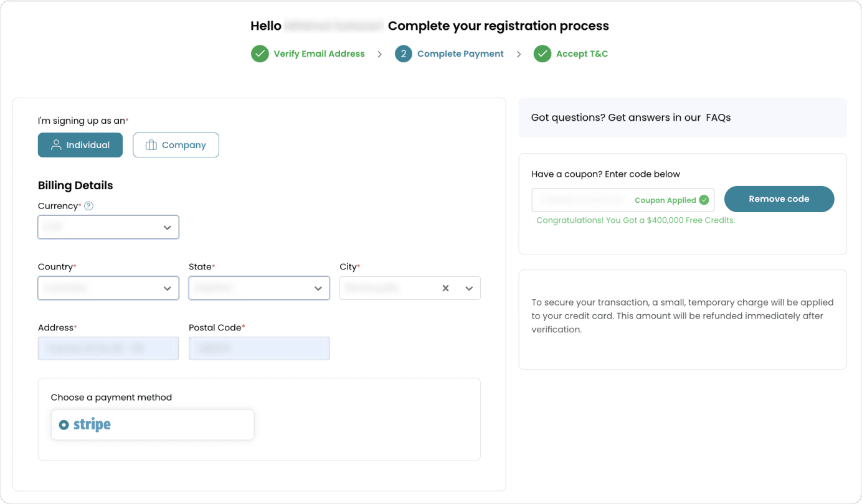Go to Complete Payment step

coord(460,54)
